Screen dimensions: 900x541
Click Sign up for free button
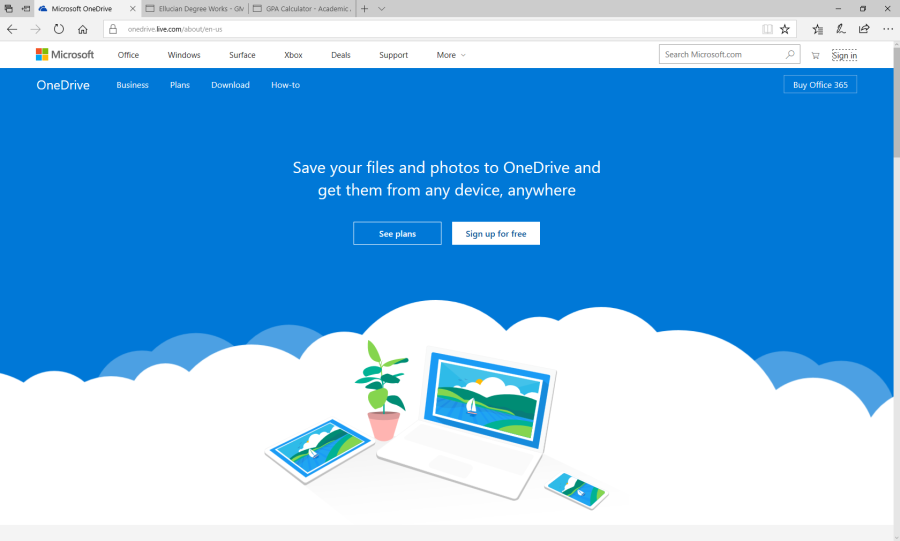496,233
